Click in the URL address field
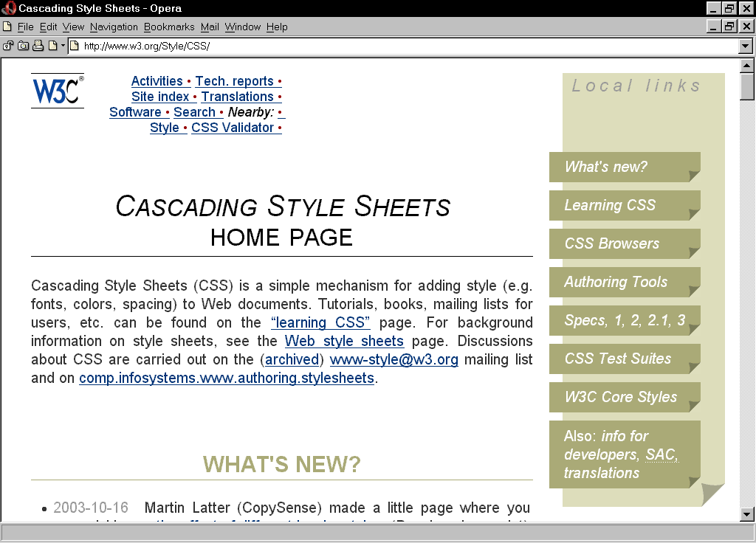 coord(403,46)
